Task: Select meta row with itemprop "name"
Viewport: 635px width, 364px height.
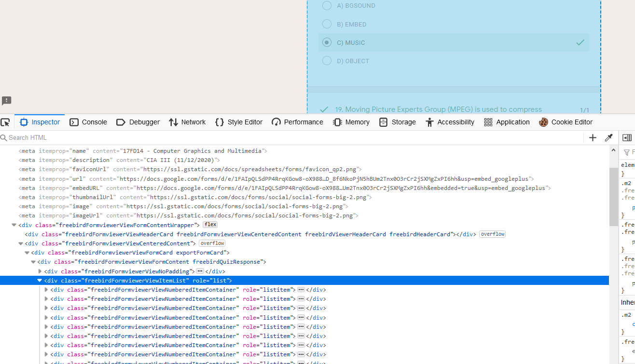Action: [304, 151]
